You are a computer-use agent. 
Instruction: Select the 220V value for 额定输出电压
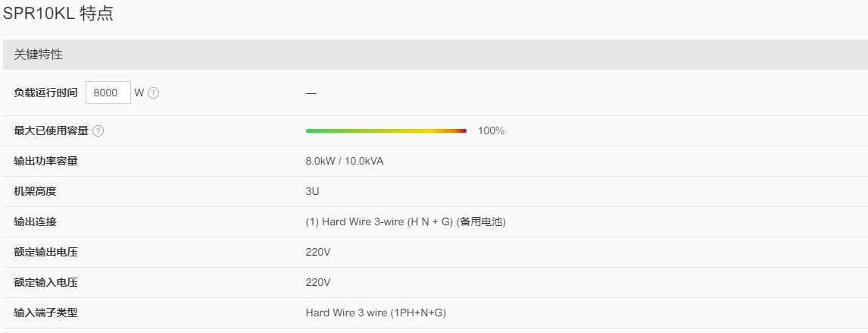pyautogui.click(x=318, y=253)
